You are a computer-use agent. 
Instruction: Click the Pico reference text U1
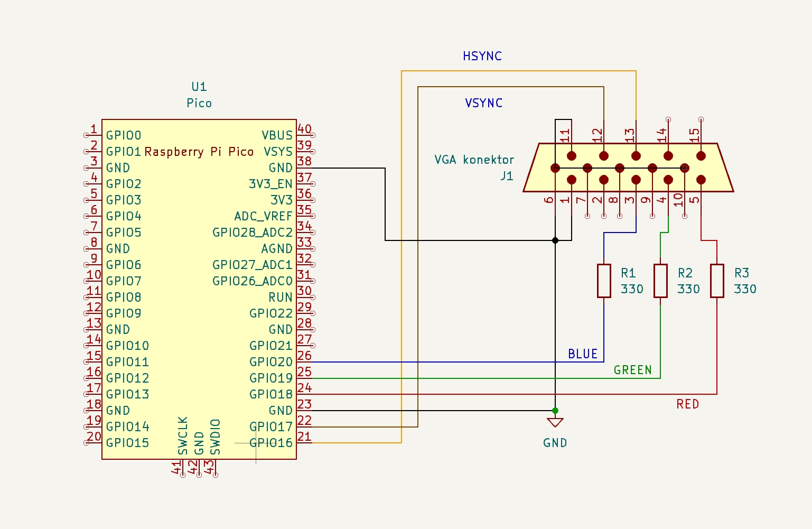tap(198, 87)
